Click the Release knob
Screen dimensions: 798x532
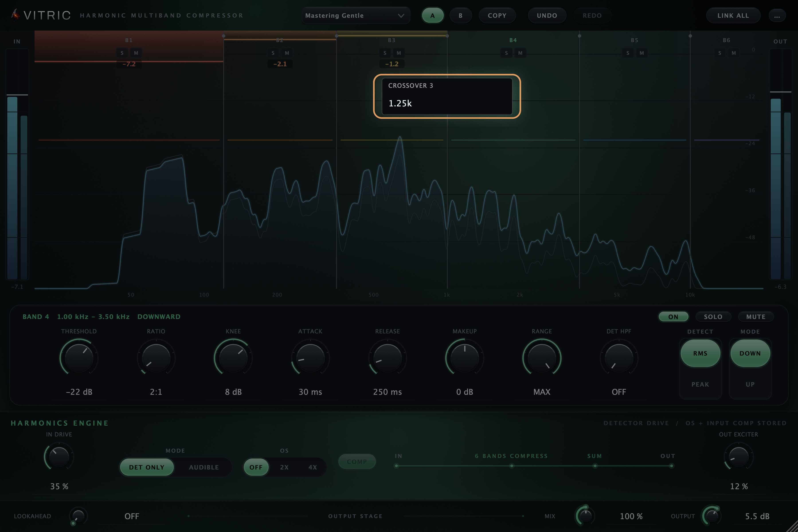[x=387, y=358]
